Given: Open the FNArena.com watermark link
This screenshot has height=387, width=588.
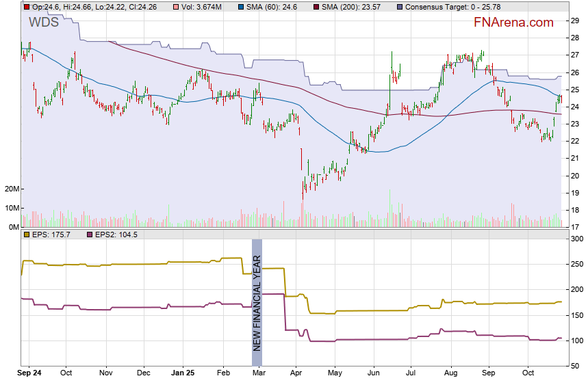Looking at the screenshot, I should [513, 23].
